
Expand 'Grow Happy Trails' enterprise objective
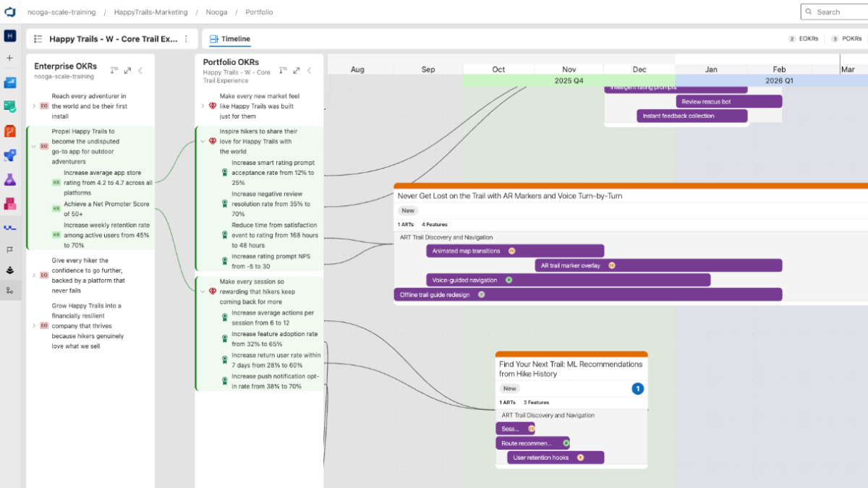click(33, 325)
